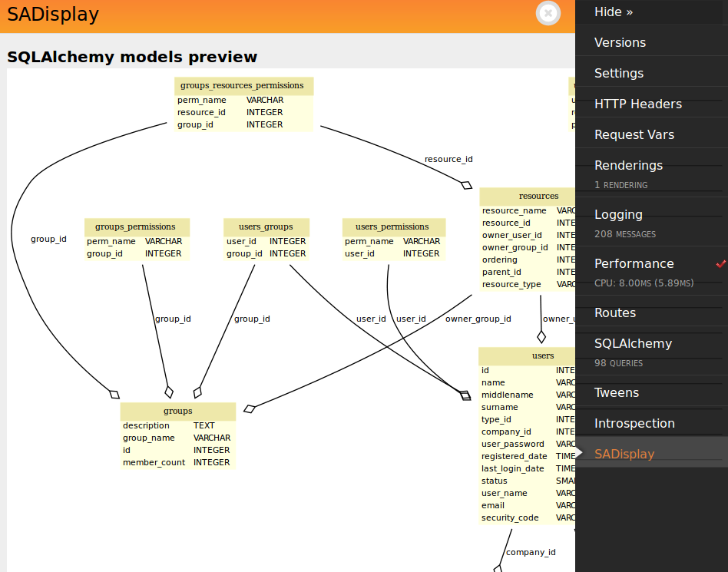Open the Renderings panel

coord(628,166)
